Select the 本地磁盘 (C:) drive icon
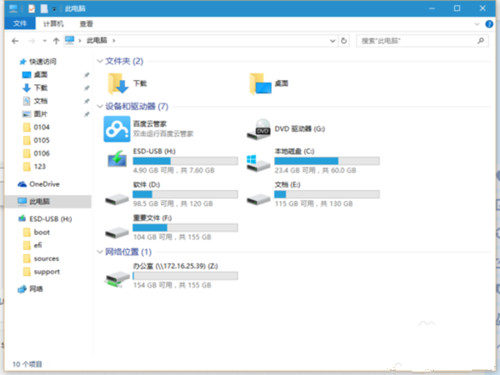This screenshot has width=500, height=375. (258, 163)
